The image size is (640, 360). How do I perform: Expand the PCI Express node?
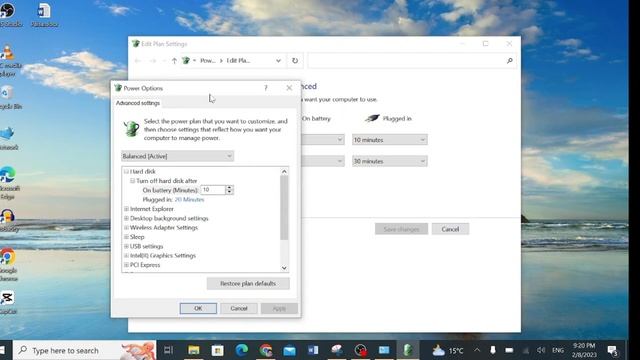126,265
